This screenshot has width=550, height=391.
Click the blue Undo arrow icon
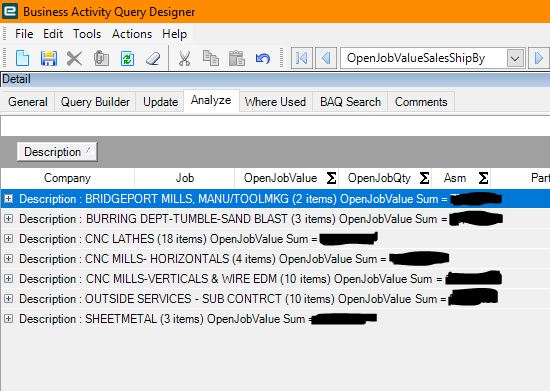coord(263,58)
